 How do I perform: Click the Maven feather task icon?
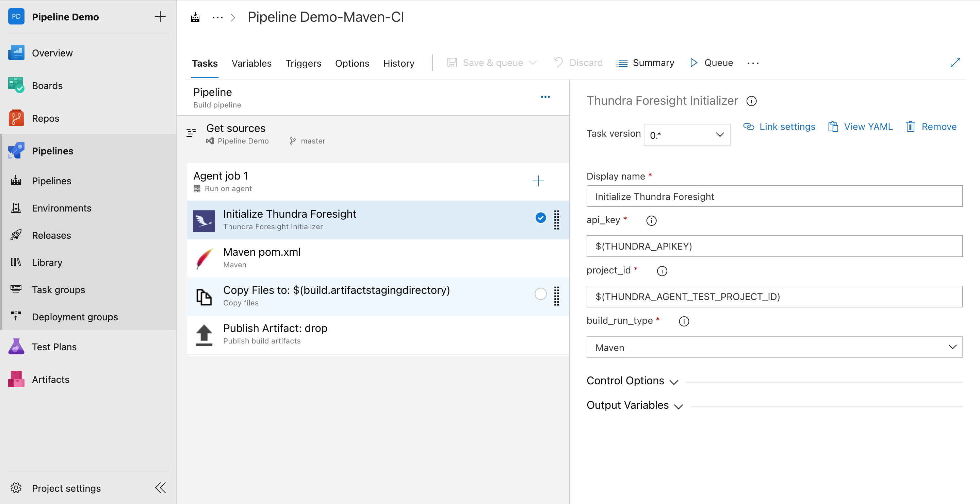tap(204, 258)
